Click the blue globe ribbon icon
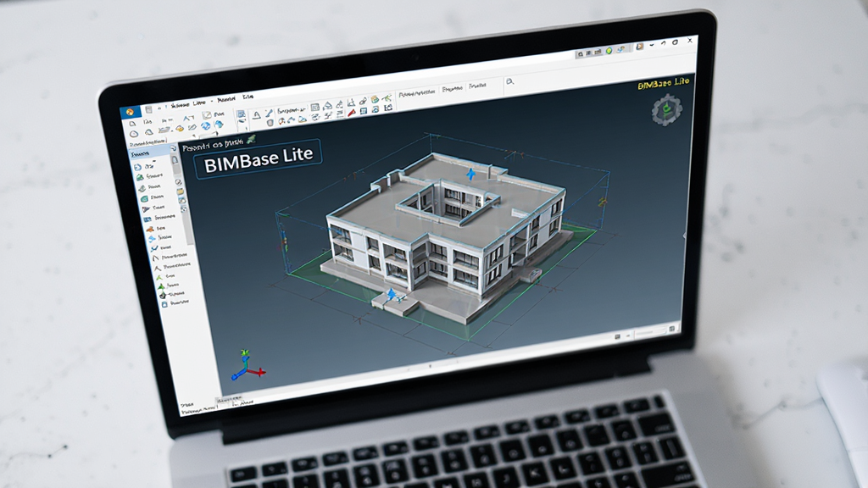This screenshot has width=868, height=488. coord(205,125)
